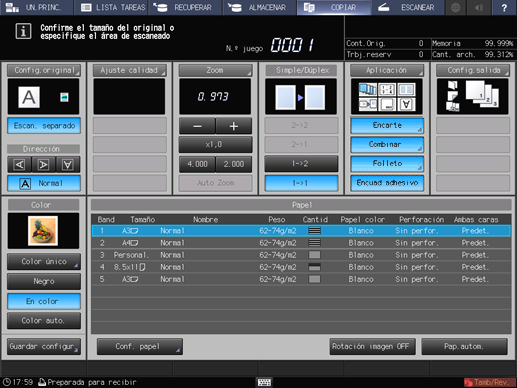Open the on-screen keyboard icon

pyautogui.click(x=265, y=382)
